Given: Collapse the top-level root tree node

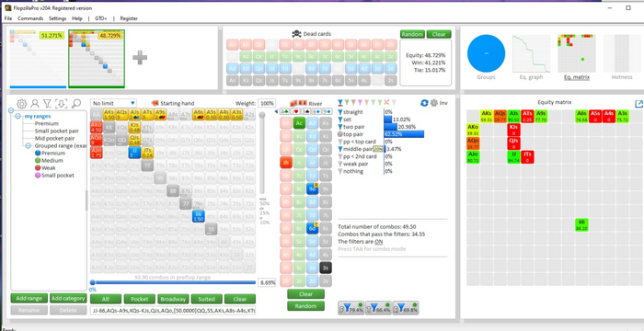Looking at the screenshot, I should point(11,110).
